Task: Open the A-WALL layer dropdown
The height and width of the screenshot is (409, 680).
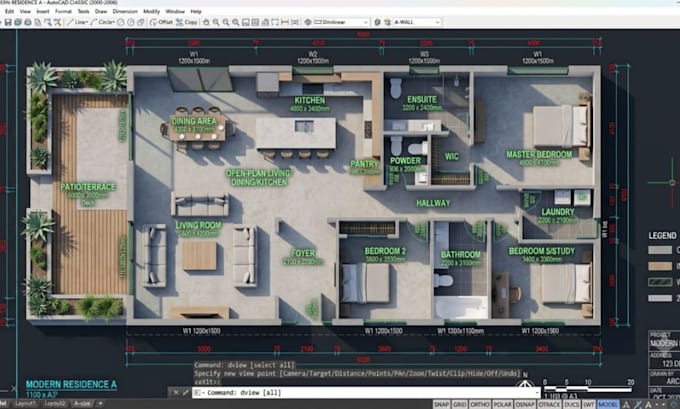Action: (x=418, y=22)
